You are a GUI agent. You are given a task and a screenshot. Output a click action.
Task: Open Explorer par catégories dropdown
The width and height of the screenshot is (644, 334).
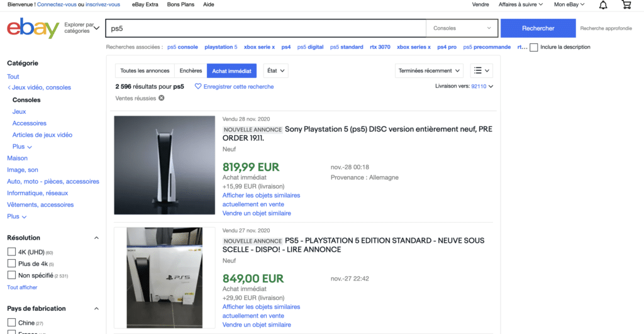(x=82, y=28)
